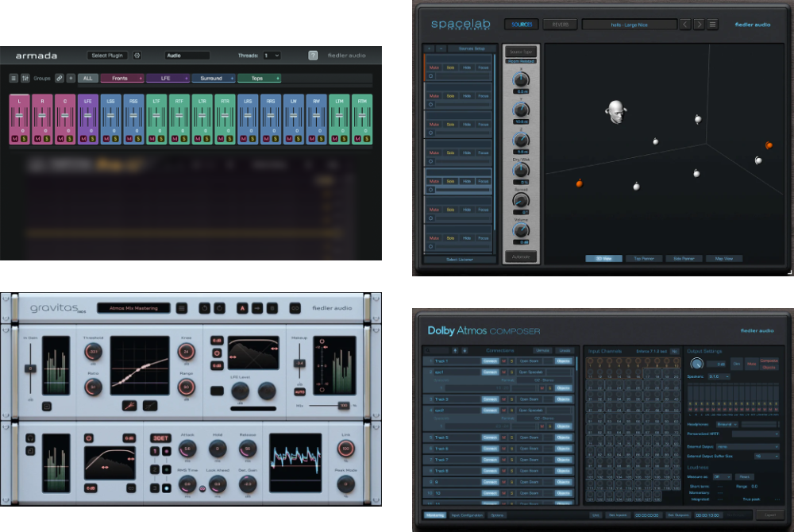Select the A state button in Gravitas
This screenshot has height=532, width=794.
pyautogui.click(x=243, y=308)
